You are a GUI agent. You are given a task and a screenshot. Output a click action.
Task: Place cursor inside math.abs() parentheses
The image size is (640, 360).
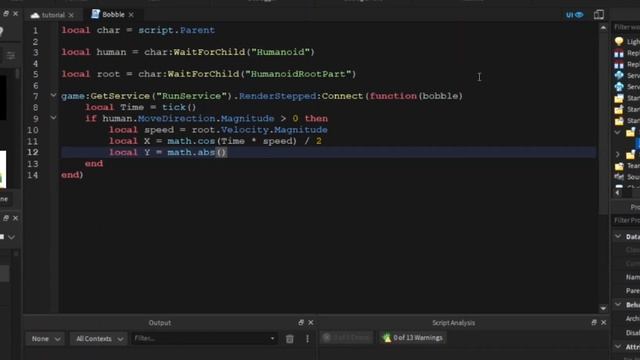(x=221, y=153)
